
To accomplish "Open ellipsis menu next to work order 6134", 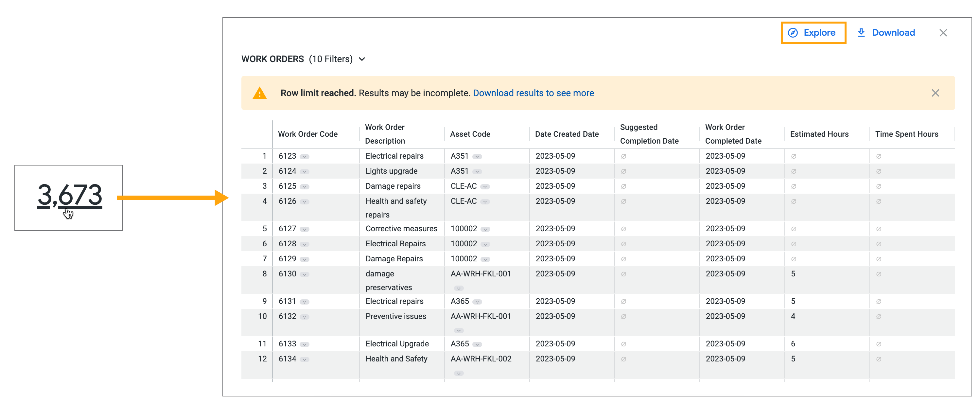I will pos(304,359).
